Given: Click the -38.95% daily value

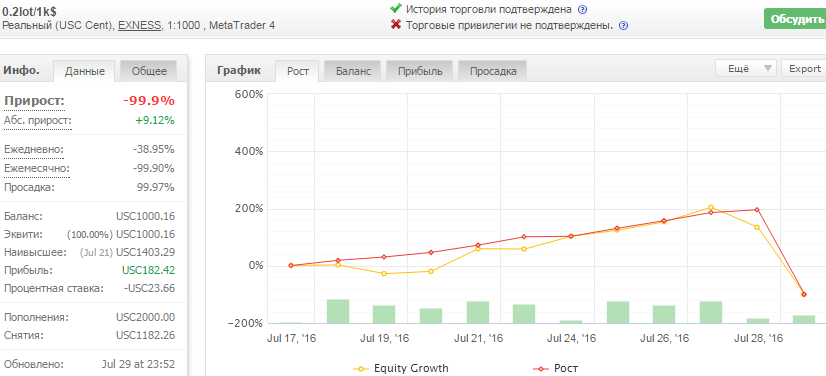Looking at the screenshot, I should tap(154, 149).
